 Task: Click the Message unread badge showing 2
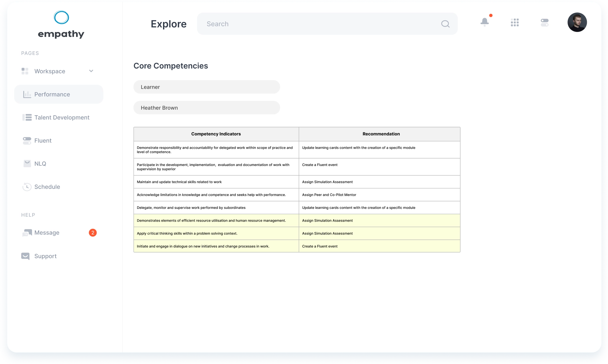pyautogui.click(x=93, y=233)
